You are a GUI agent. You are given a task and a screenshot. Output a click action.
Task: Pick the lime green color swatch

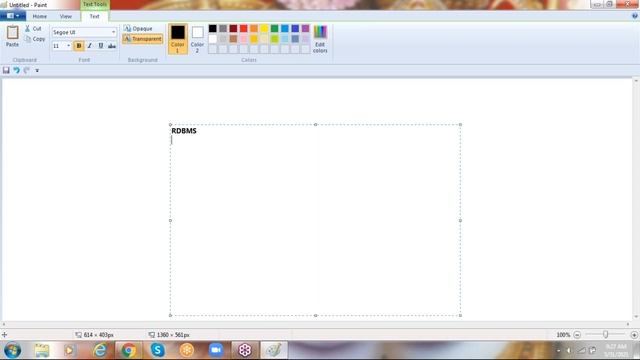tap(275, 39)
